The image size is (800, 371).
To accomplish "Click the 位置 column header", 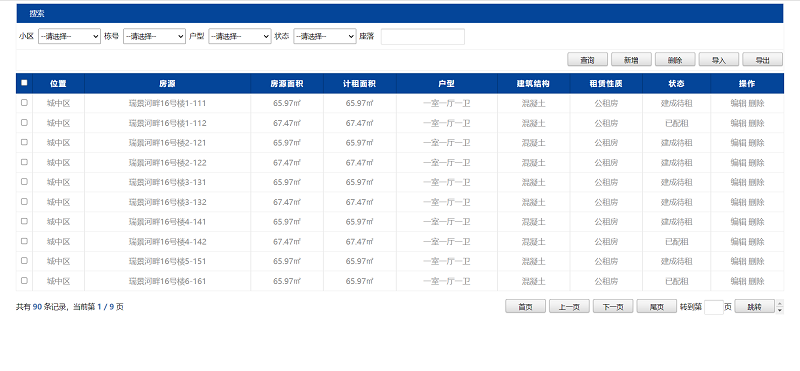I will point(58,84).
